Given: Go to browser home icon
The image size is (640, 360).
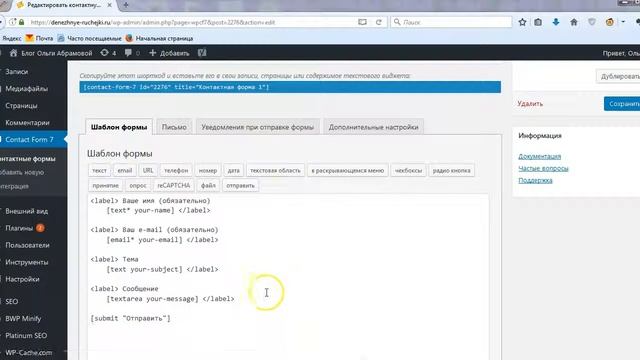Looking at the screenshot, I should pos(573,22).
